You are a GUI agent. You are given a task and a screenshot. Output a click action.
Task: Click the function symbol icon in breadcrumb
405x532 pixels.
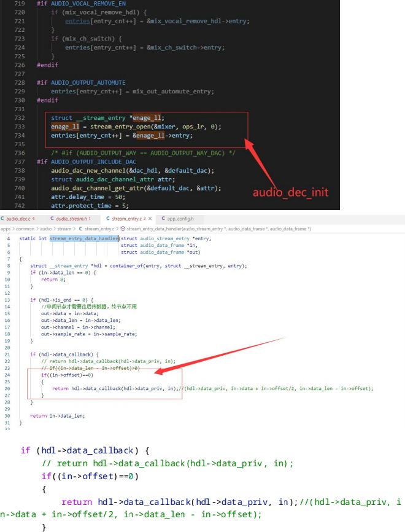tap(123, 229)
